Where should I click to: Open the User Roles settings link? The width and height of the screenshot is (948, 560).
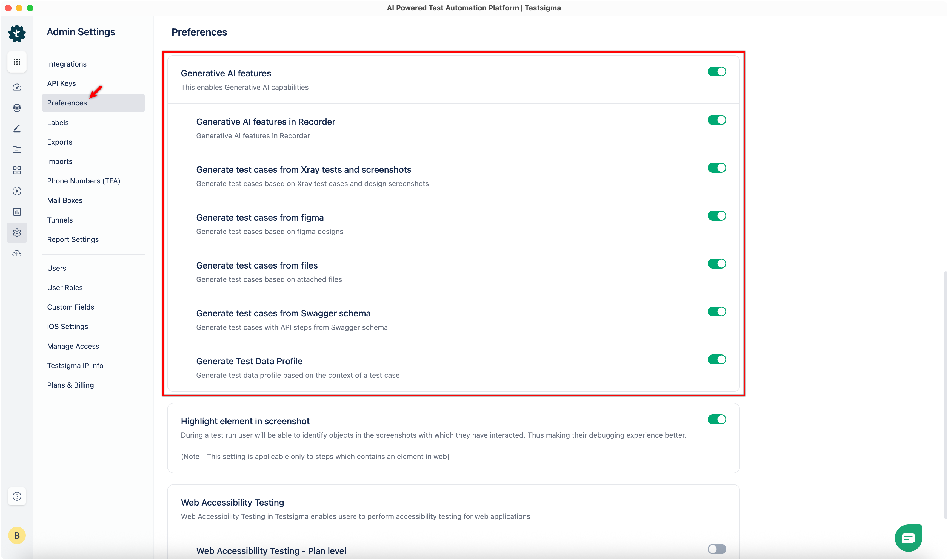65,288
